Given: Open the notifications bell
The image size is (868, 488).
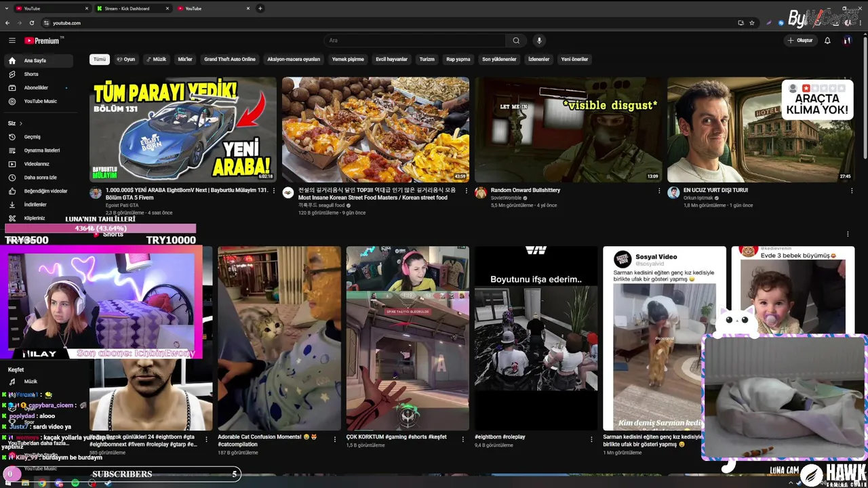Looking at the screenshot, I should point(827,41).
